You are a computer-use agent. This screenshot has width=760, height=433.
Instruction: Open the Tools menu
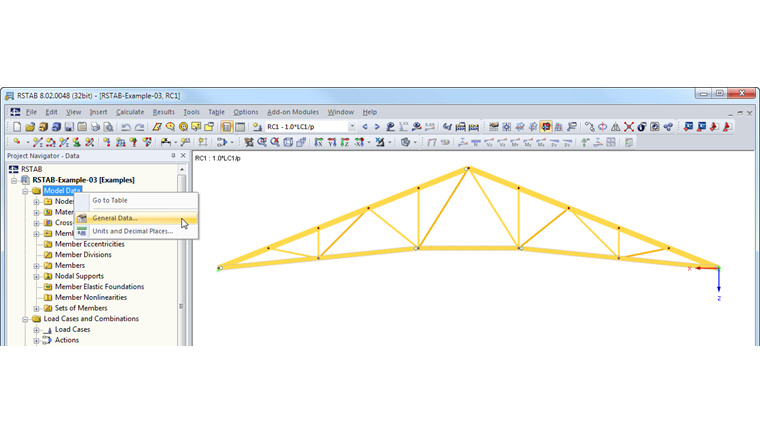(x=191, y=112)
